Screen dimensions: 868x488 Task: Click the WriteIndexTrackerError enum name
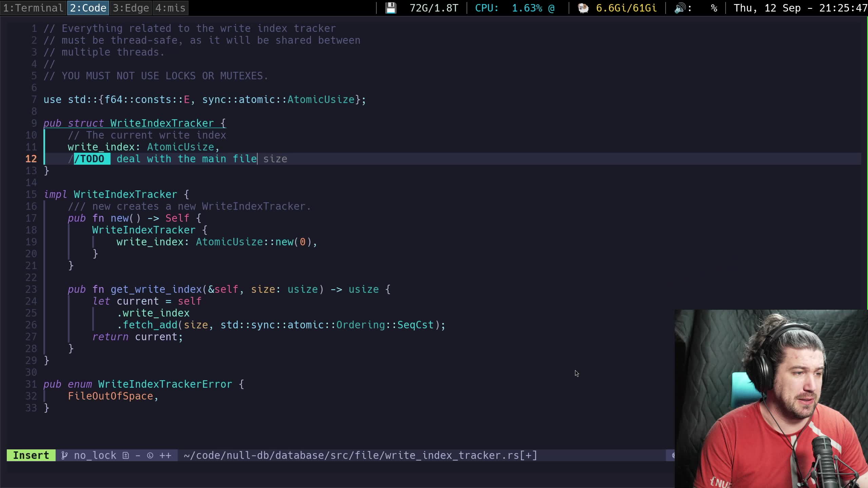tap(165, 384)
